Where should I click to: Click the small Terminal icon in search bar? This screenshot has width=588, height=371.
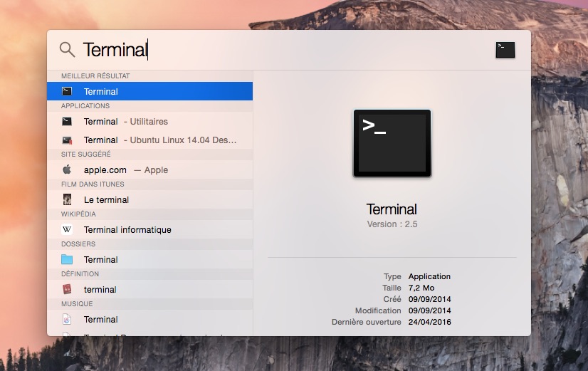click(505, 50)
